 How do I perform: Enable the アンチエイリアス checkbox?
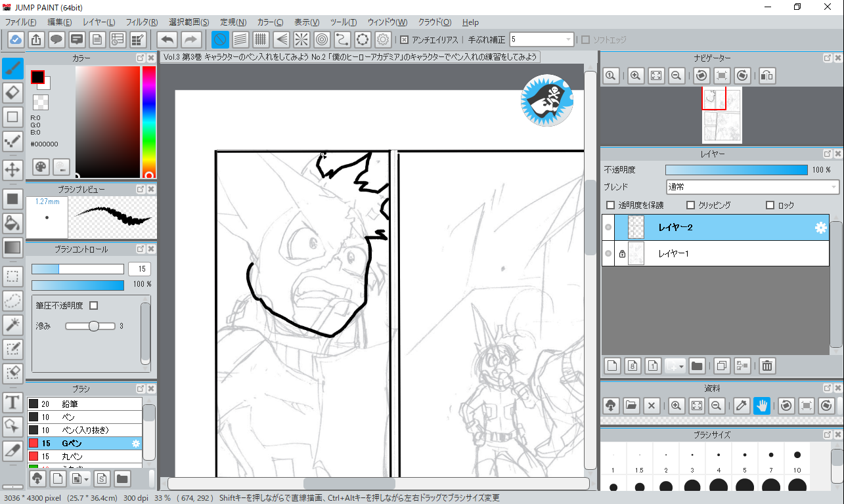click(403, 39)
